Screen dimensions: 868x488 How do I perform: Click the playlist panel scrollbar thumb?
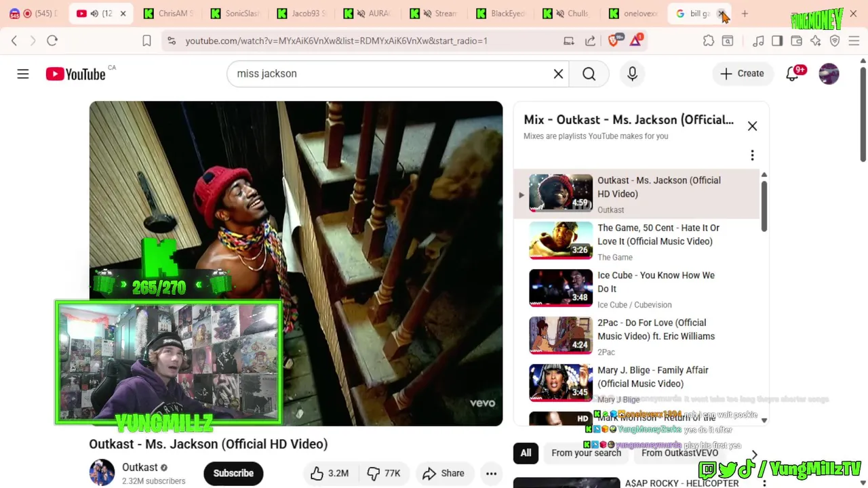(x=764, y=206)
